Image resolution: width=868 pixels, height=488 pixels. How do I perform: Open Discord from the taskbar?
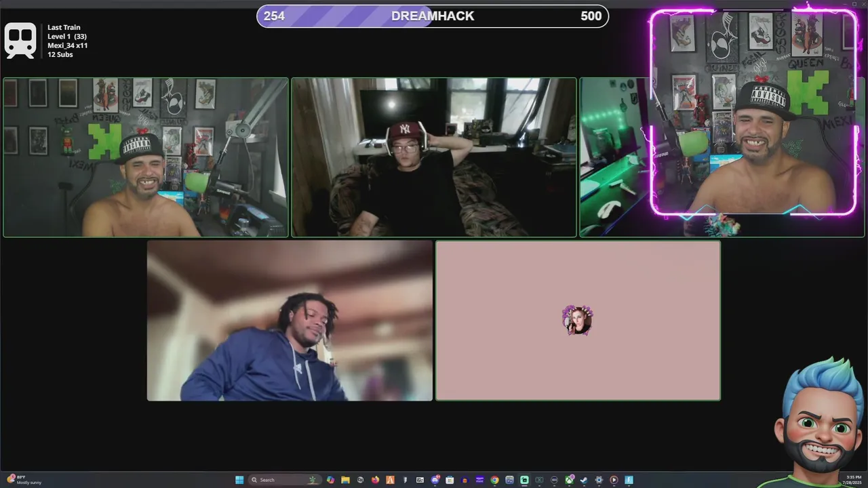(435, 480)
